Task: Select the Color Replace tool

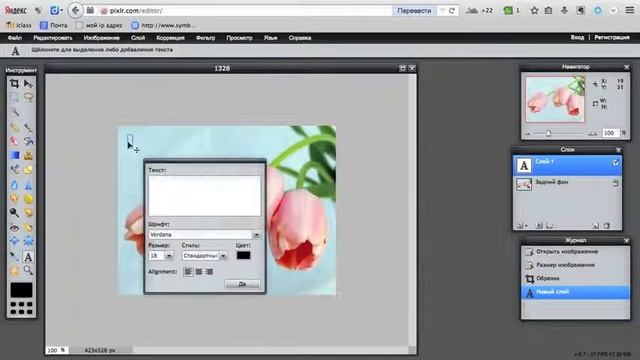Action: coord(14,169)
